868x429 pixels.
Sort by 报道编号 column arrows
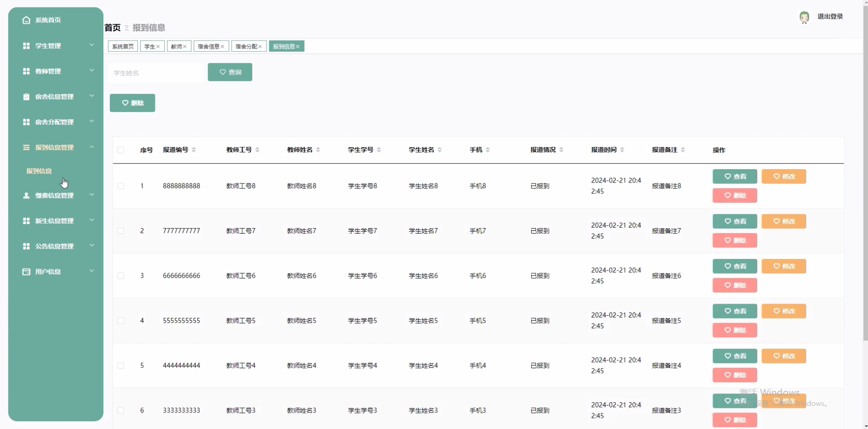194,150
